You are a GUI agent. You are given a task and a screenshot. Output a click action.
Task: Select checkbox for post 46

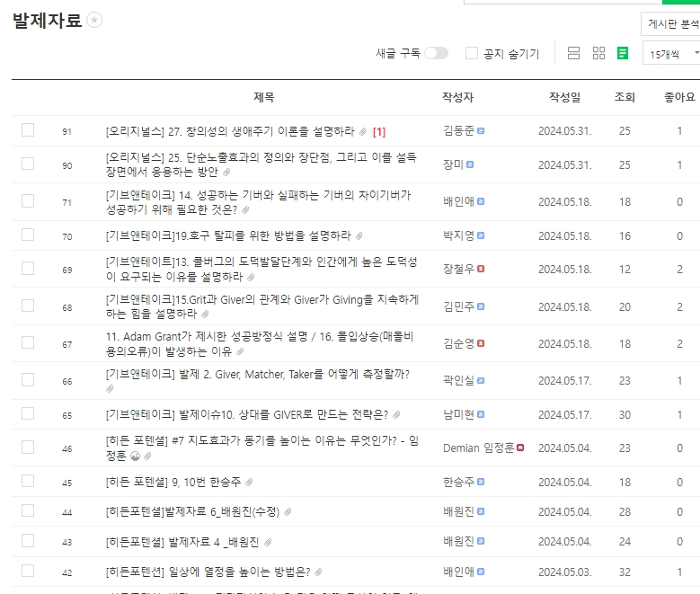point(28,447)
